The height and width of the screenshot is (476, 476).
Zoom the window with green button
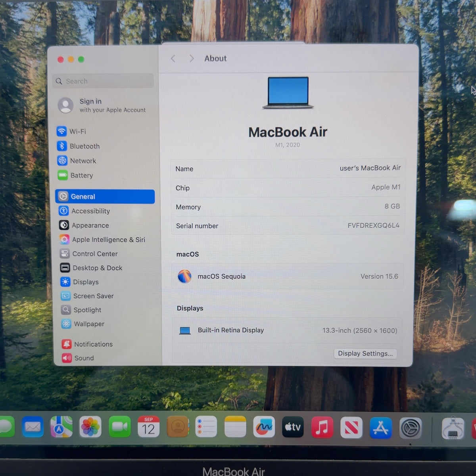(x=81, y=59)
